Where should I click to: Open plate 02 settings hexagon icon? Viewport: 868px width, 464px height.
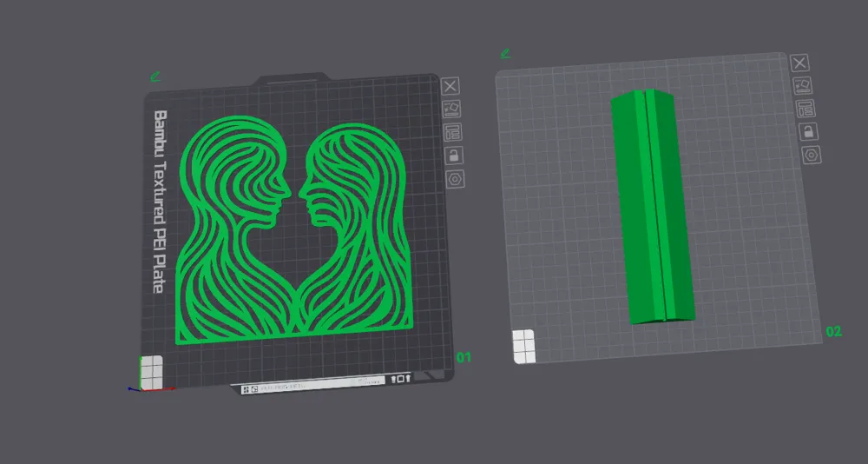click(x=812, y=155)
